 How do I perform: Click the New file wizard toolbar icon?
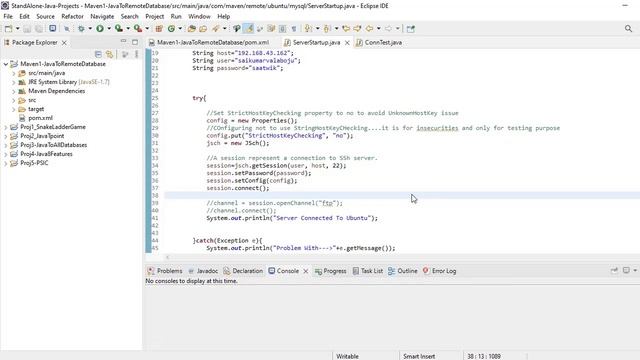point(9,29)
